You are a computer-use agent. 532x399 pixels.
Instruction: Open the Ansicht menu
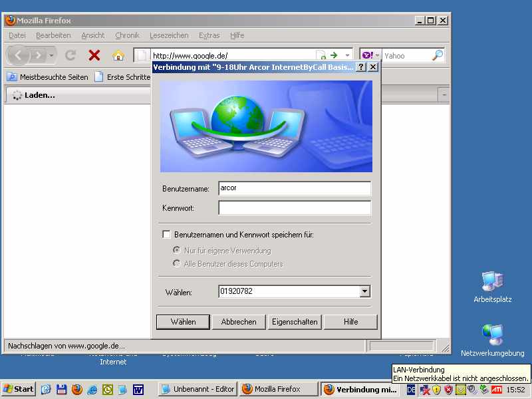tap(93, 35)
